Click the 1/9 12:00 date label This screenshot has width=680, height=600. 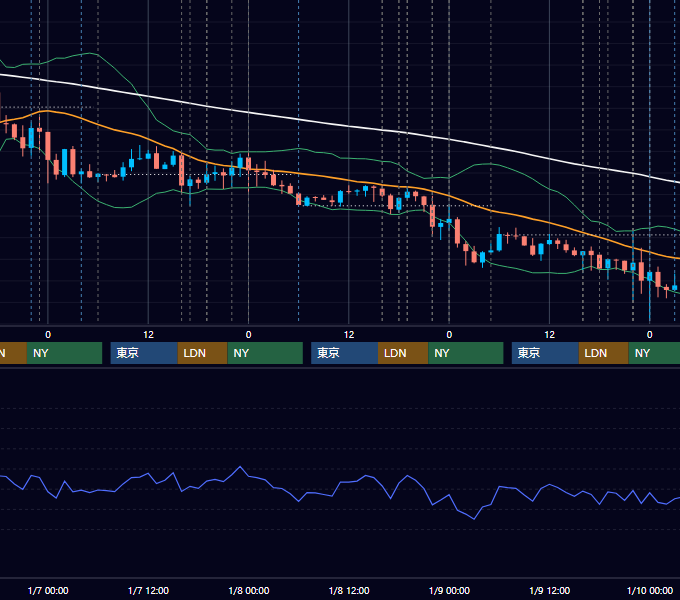pyautogui.click(x=549, y=590)
